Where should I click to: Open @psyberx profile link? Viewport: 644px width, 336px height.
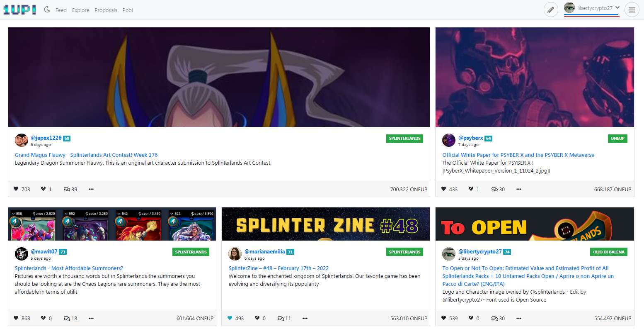pyautogui.click(x=471, y=138)
